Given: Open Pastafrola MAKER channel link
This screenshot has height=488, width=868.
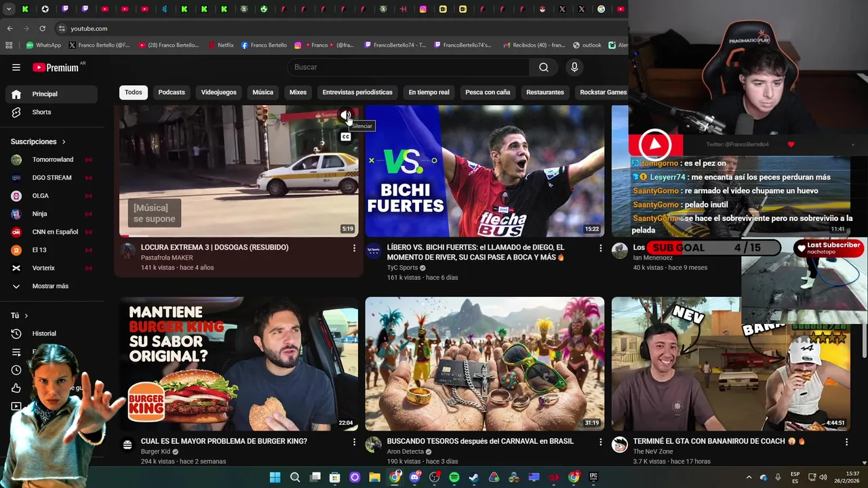Looking at the screenshot, I should pyautogui.click(x=167, y=258).
